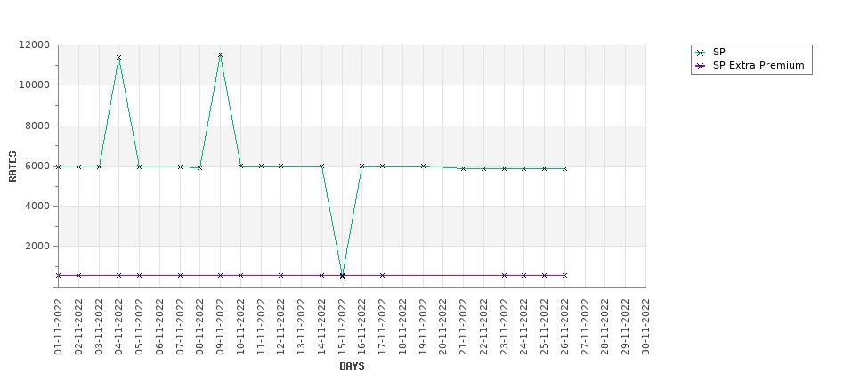The width and height of the screenshot is (868, 382).
Task: Click the 27-11-2022 x-axis date label
Action: [x=585, y=327]
